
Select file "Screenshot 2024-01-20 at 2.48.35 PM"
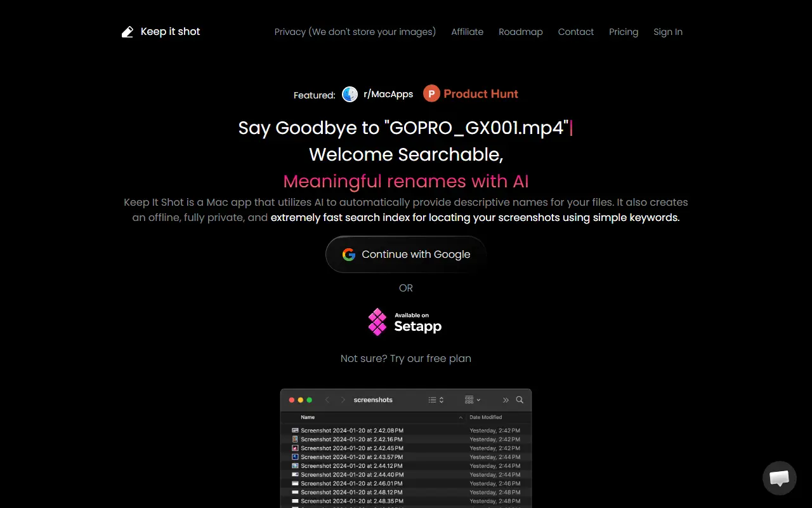tap(352, 502)
